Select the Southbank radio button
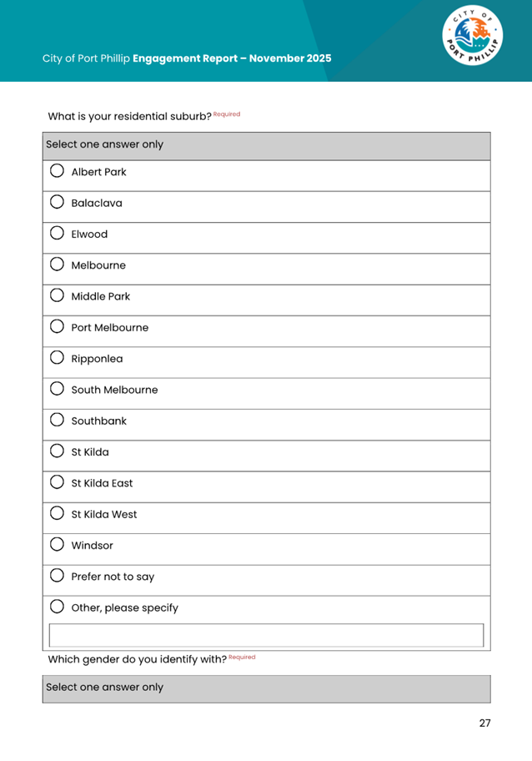532x761 pixels. tap(58, 421)
